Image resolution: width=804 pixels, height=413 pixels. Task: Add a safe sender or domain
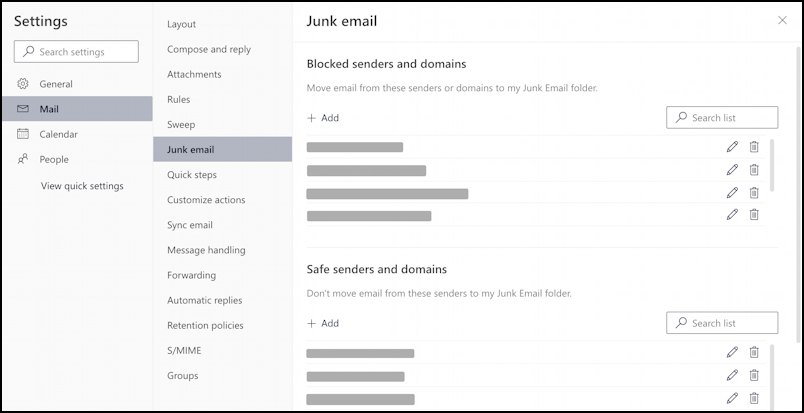(323, 323)
